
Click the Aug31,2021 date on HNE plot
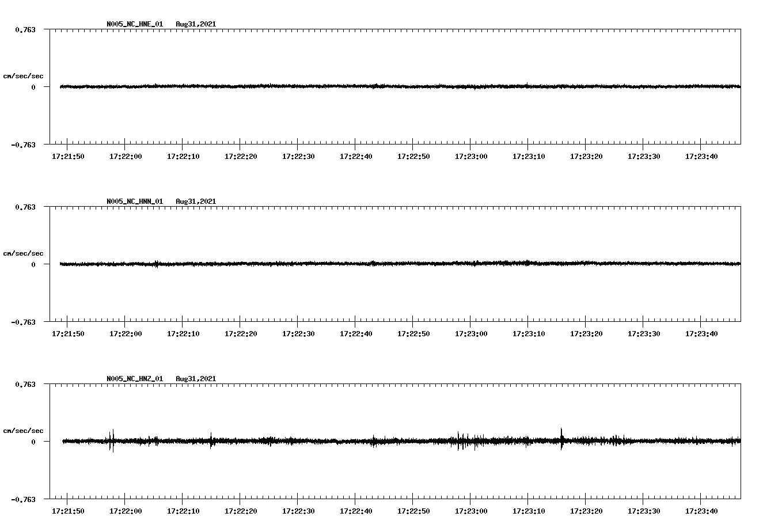pyautogui.click(x=196, y=24)
